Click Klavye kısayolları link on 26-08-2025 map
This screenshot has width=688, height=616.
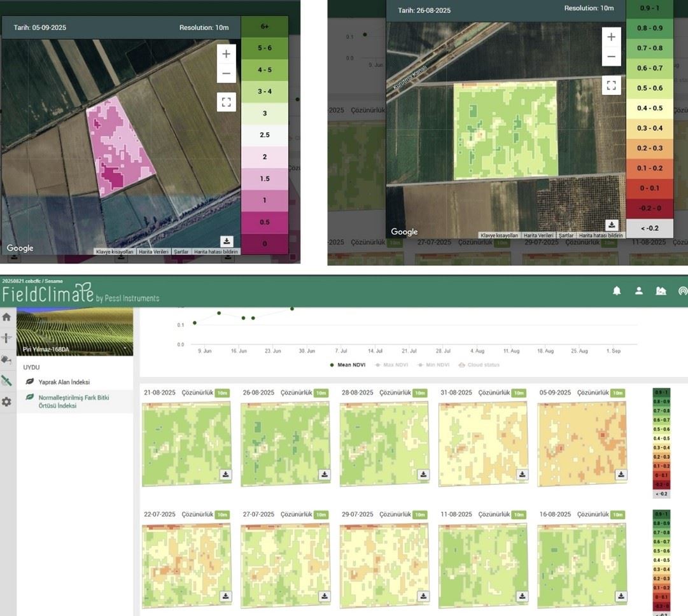pyautogui.click(x=499, y=235)
